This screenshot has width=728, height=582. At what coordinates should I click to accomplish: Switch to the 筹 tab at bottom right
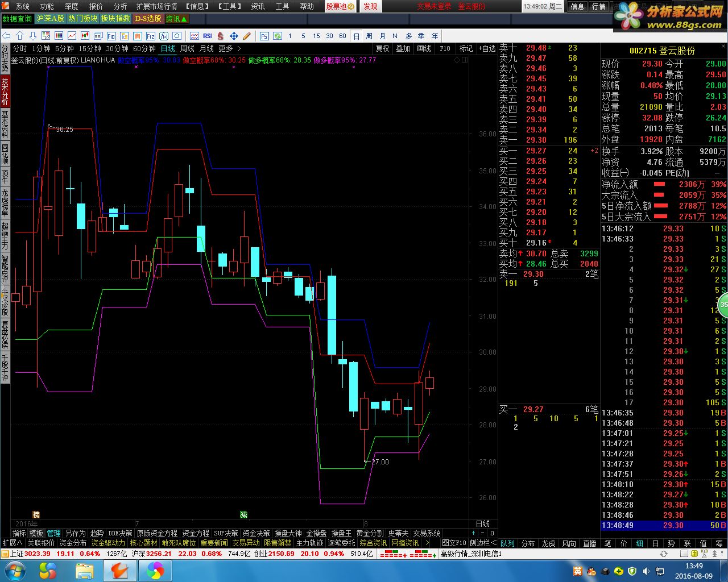pyautogui.click(x=719, y=543)
